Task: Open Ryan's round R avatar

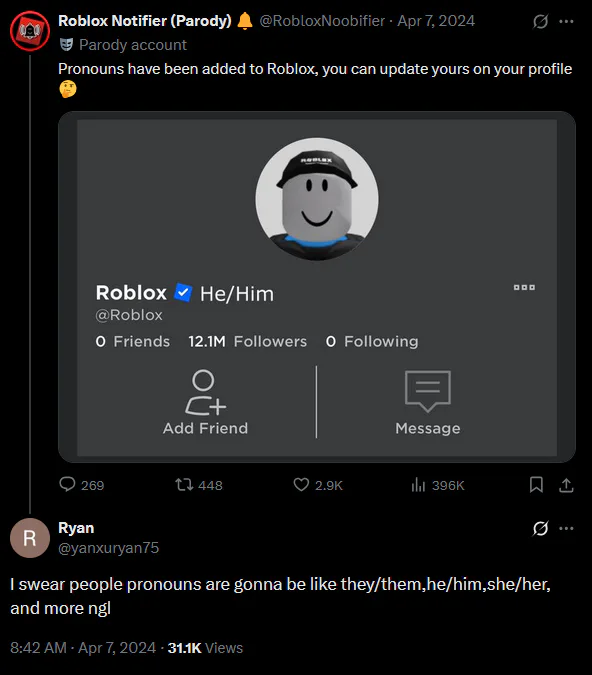Action: [x=30, y=538]
